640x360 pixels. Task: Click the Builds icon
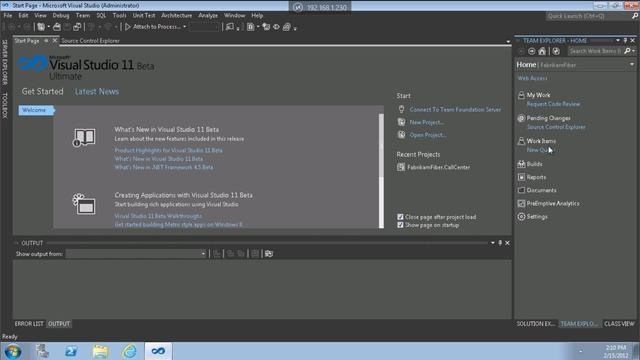tap(521, 164)
